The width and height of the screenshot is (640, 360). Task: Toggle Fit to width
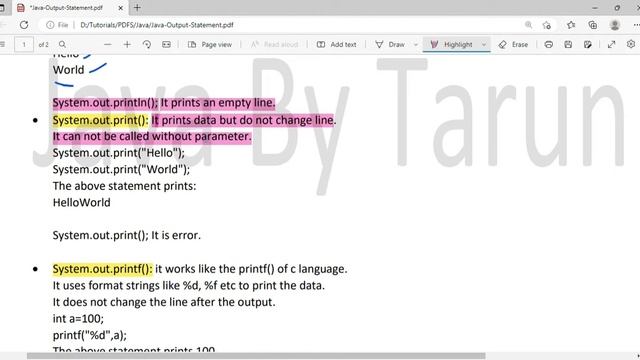166,44
